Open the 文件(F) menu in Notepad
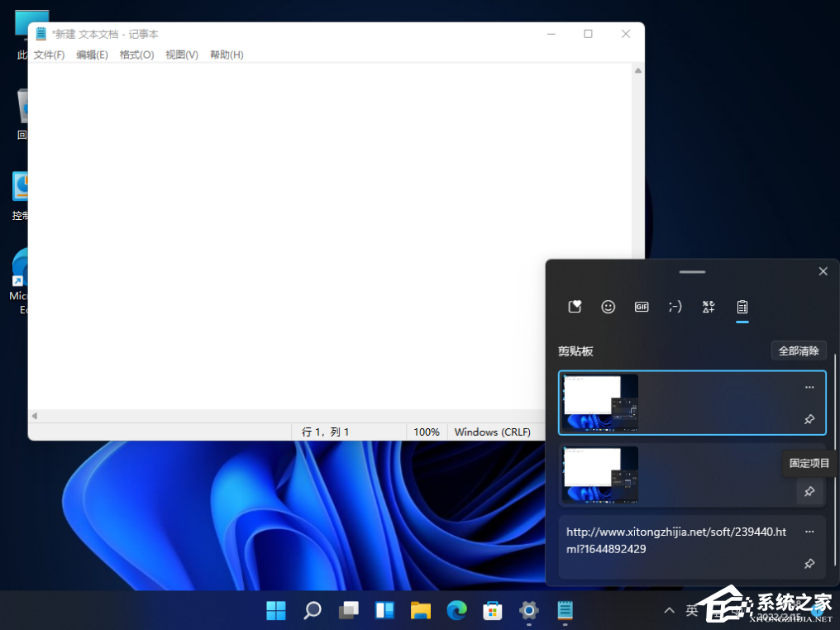The height and width of the screenshot is (630, 840). click(x=50, y=55)
